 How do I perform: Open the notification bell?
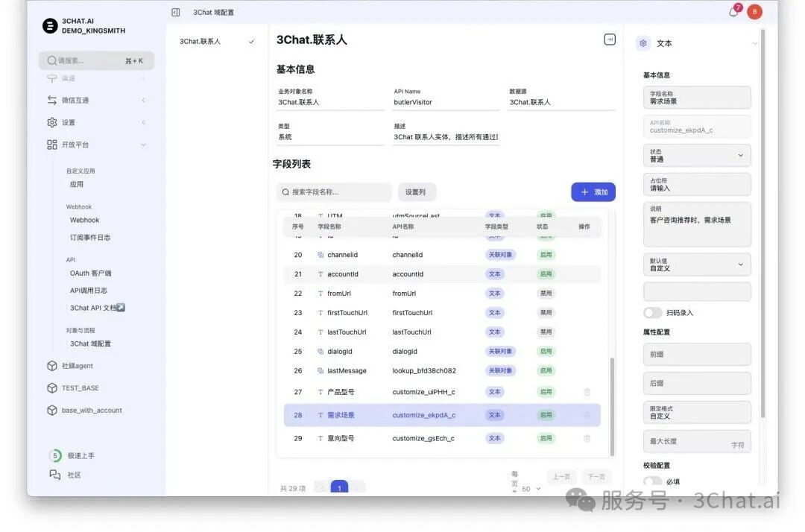(733, 13)
